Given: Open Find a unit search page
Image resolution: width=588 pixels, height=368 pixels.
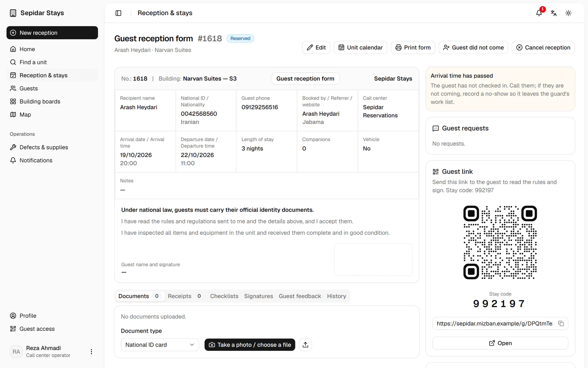Looking at the screenshot, I should point(52,62).
